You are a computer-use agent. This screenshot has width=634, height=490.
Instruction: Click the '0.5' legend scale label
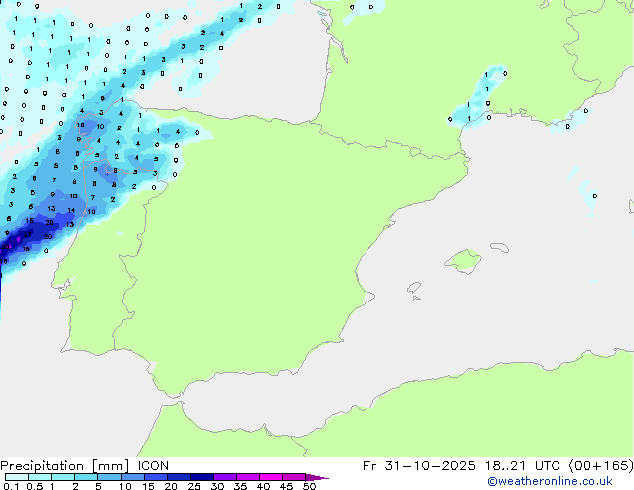tap(34, 486)
